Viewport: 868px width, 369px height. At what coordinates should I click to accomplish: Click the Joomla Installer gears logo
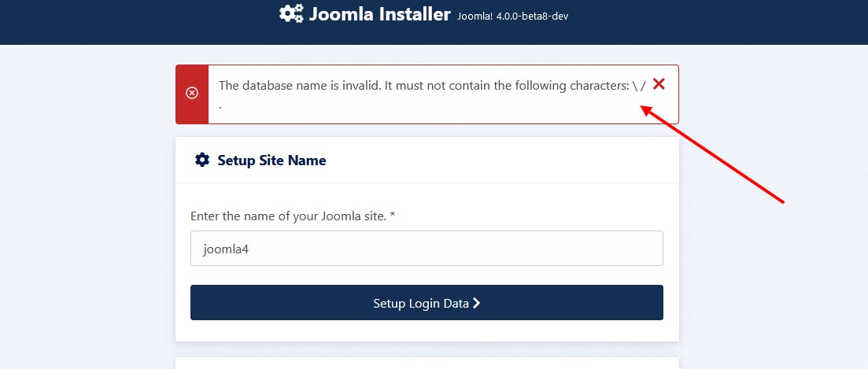(x=291, y=13)
